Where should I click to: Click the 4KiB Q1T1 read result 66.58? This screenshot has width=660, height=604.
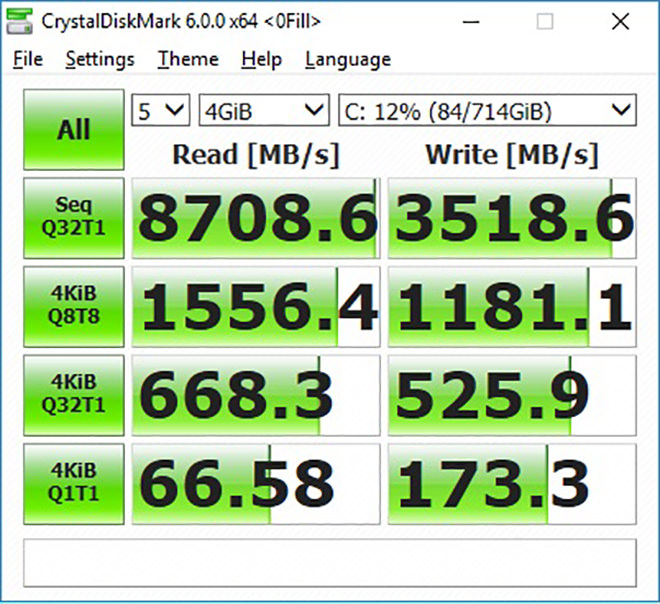tap(256, 484)
